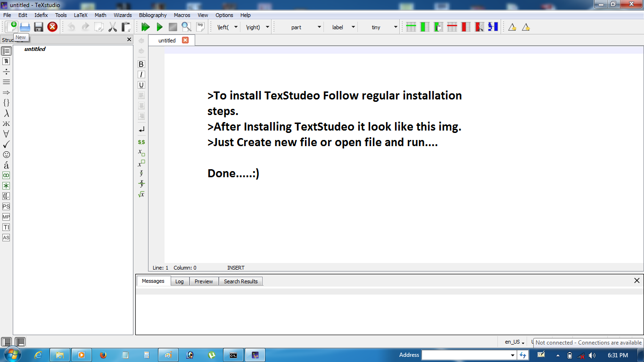This screenshot has height=362, width=644.
Task: Switch to the Preview tab
Action: pos(204,281)
